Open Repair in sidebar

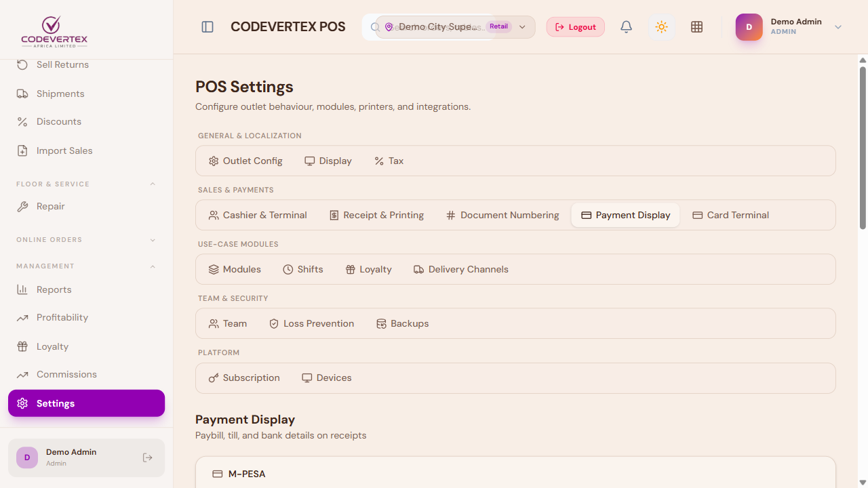[86, 207]
